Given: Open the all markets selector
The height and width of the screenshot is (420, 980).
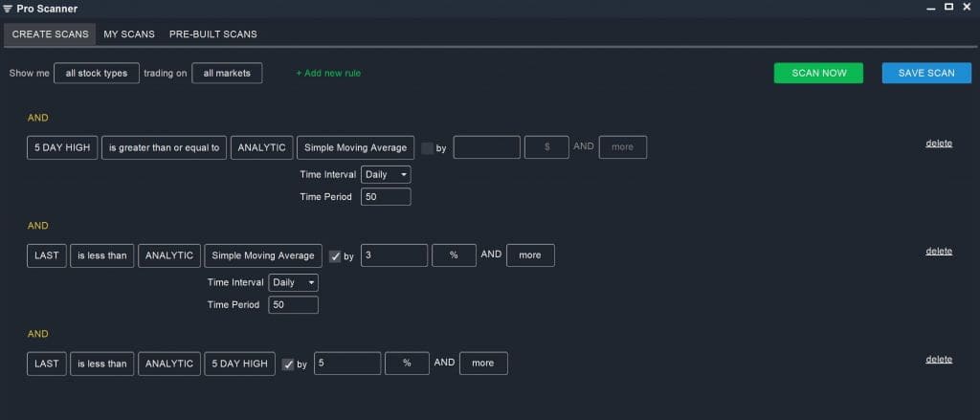Looking at the screenshot, I should tap(227, 73).
